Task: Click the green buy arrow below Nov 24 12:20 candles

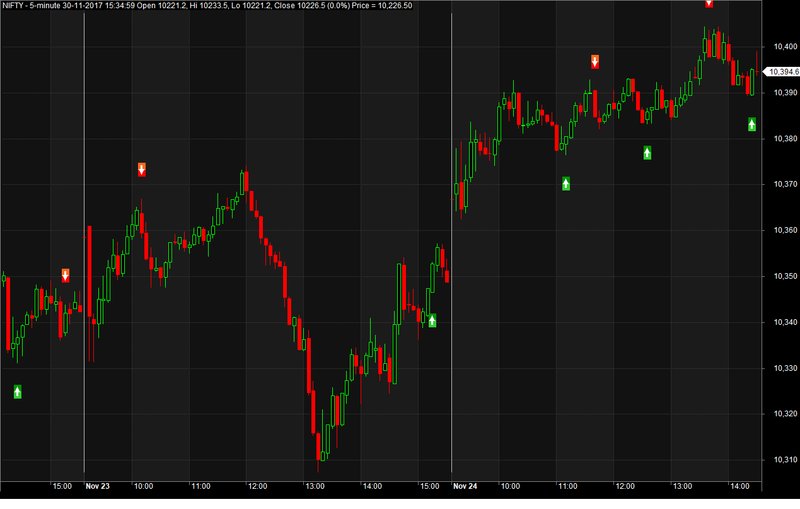Action: click(647, 152)
